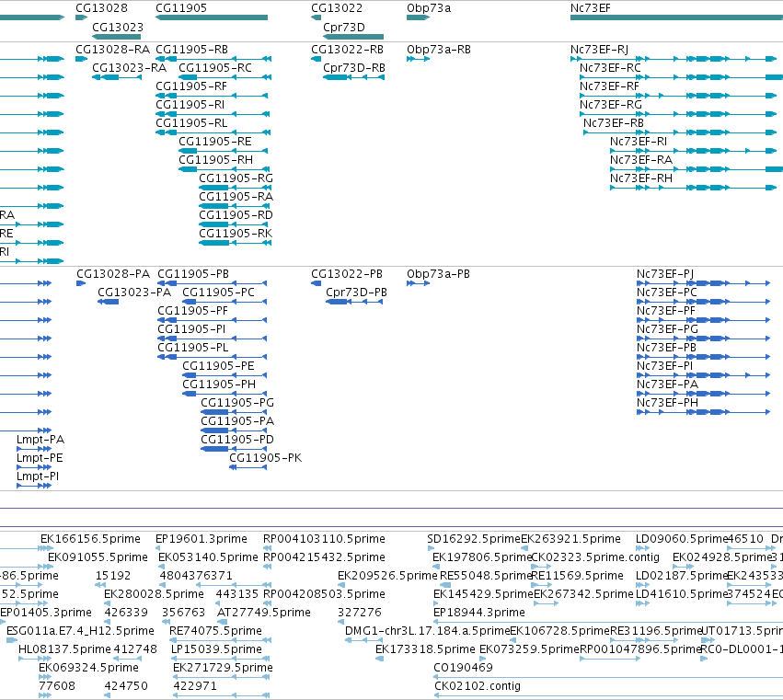Select transcript CG11905-RI
The width and height of the screenshot is (783, 700).
click(x=190, y=105)
